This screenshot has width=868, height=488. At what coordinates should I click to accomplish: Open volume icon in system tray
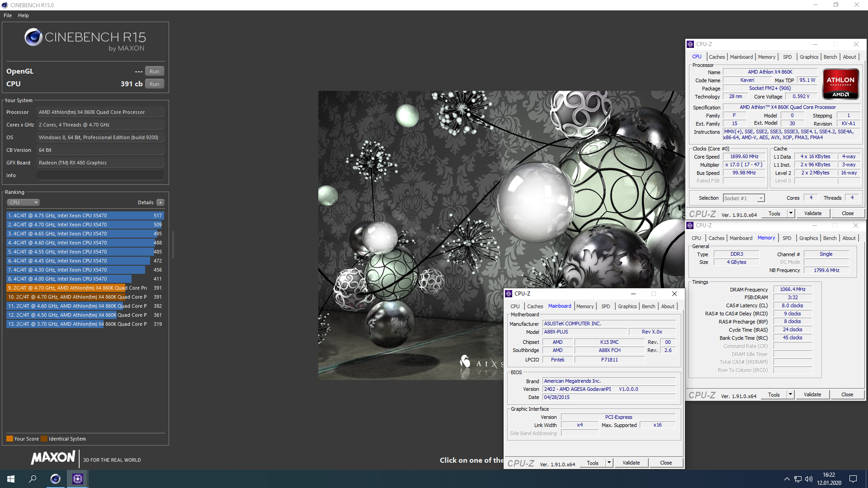pyautogui.click(x=809, y=479)
